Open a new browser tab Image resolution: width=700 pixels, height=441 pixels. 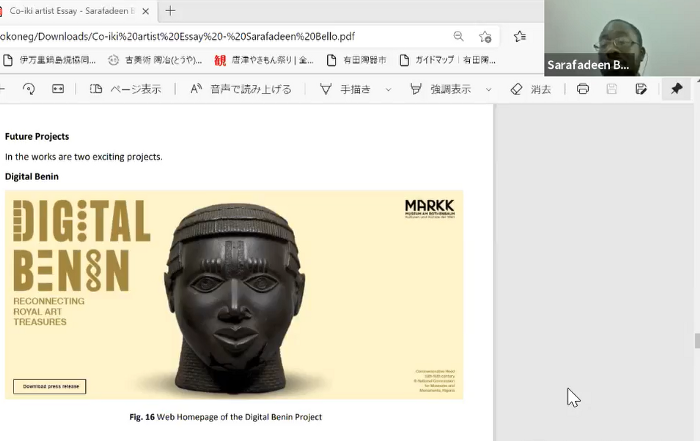pos(170,11)
